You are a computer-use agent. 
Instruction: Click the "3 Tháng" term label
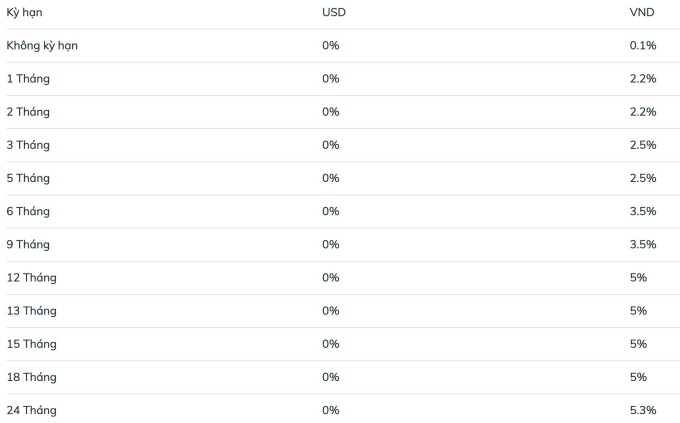pyautogui.click(x=28, y=145)
